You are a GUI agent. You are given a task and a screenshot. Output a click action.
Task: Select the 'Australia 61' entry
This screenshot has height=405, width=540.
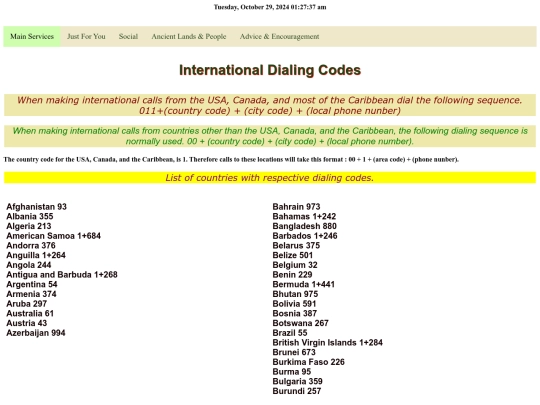(x=30, y=313)
